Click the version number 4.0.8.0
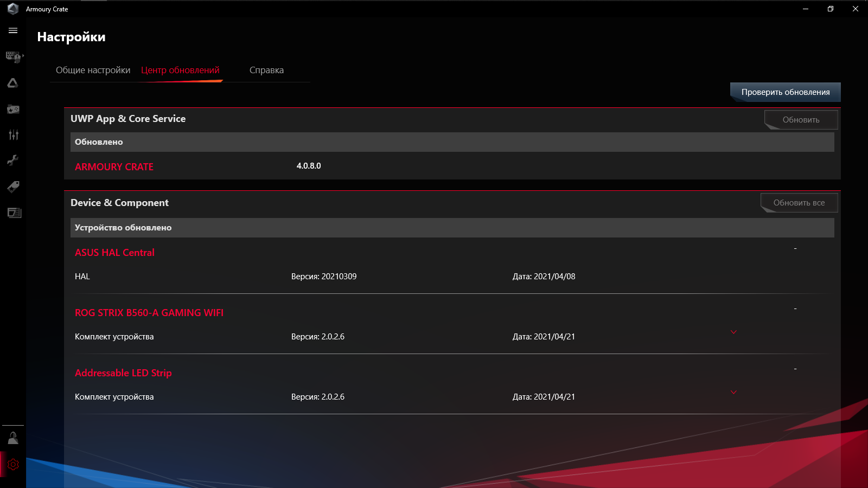This screenshot has width=868, height=488. (309, 166)
